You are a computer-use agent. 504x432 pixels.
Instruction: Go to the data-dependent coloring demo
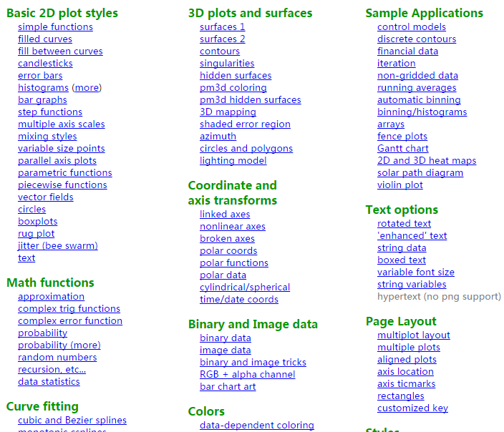[x=257, y=426]
